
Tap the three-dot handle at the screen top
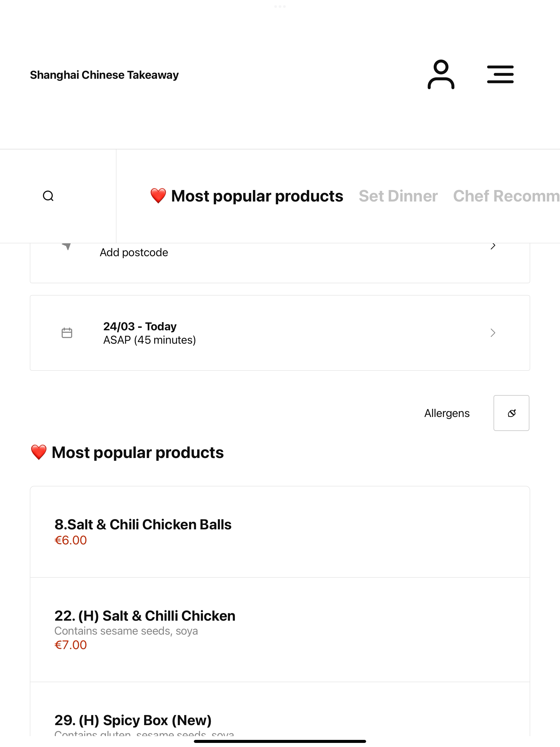[x=280, y=6]
